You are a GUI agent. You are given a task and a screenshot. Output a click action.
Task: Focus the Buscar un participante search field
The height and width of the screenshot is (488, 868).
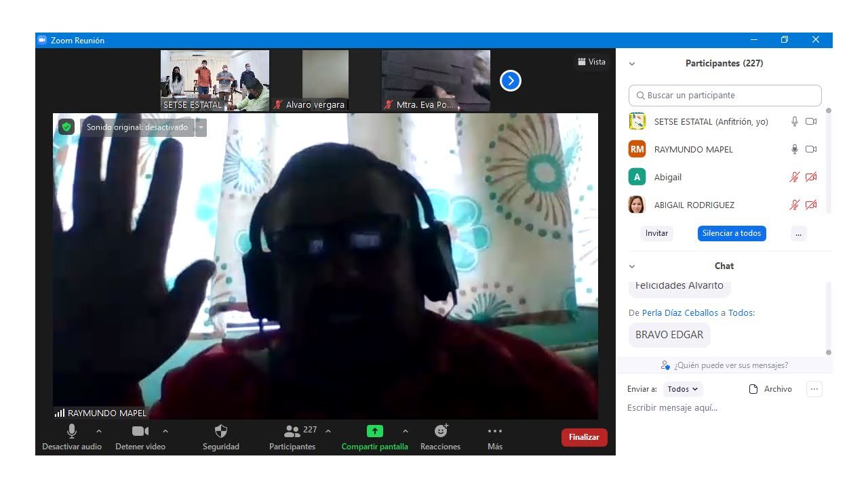[x=725, y=96]
